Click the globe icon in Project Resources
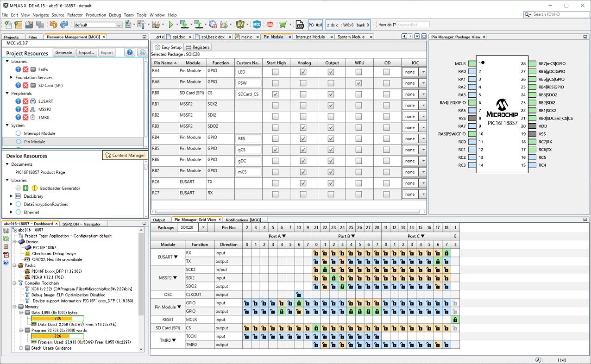Screen dimensions: 591x364 click(x=143, y=53)
